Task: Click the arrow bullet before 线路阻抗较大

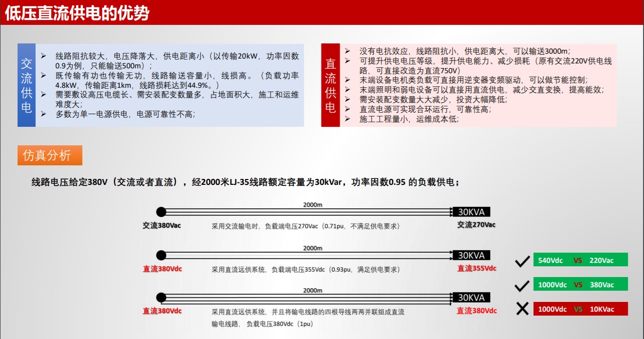Action: click(44, 56)
